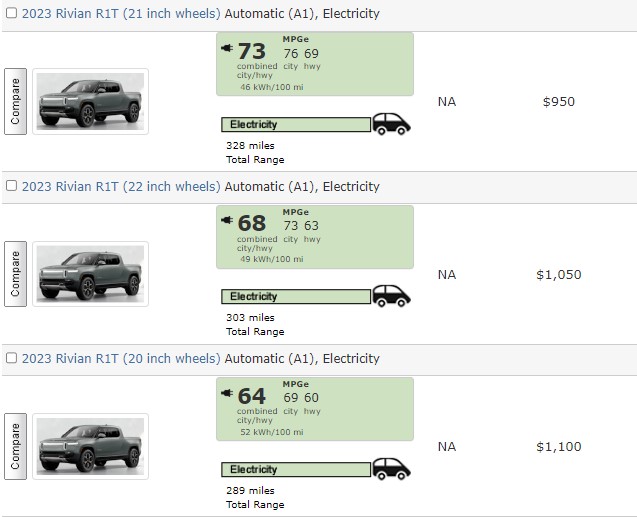
Task: Click the truck photo for 21 inch wheels R1T
Action: (x=90, y=101)
